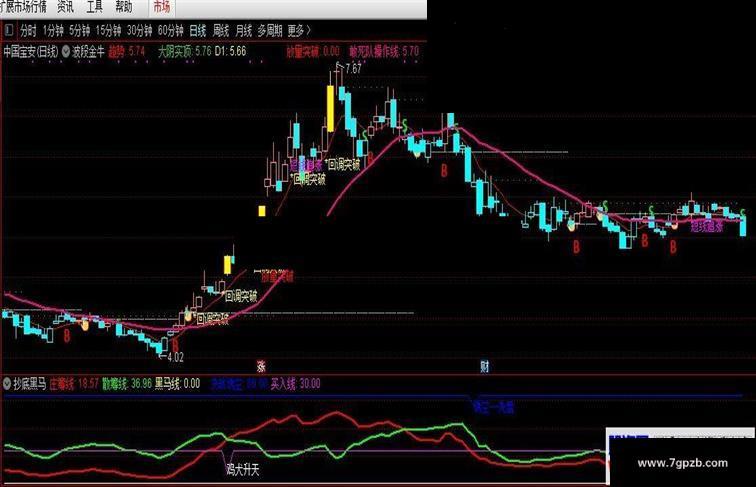The image size is (756, 487).
Task: Click the 财 marker on the time axis
Action: [x=485, y=366]
